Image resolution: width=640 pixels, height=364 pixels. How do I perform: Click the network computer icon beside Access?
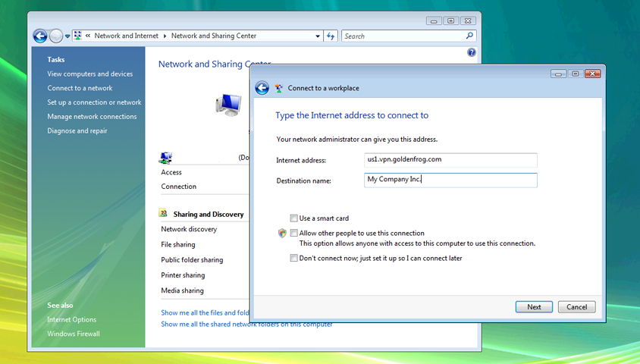(x=165, y=158)
